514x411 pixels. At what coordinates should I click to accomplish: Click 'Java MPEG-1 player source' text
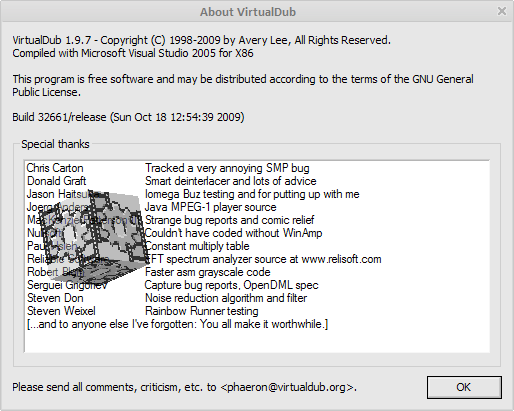(210, 207)
